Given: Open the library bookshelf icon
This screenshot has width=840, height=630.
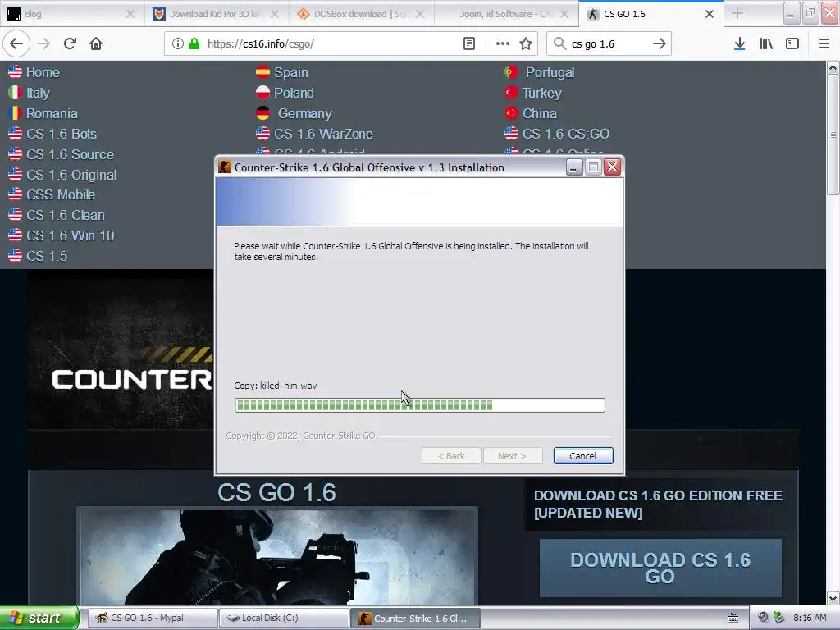Looking at the screenshot, I should tap(766, 44).
